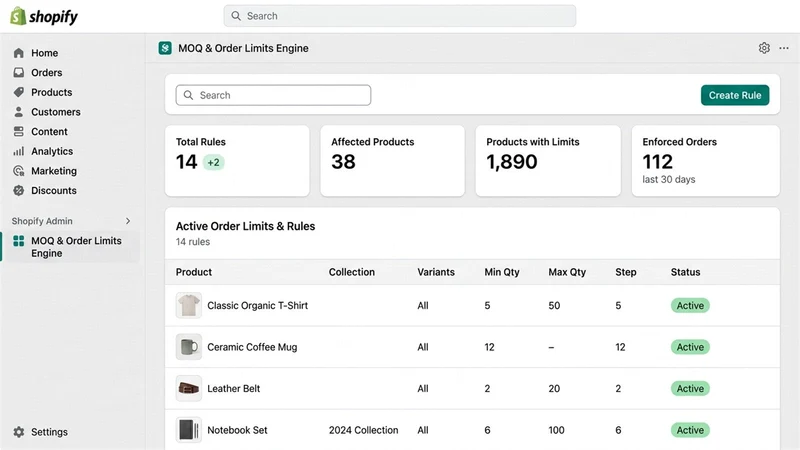Open the Classic Organic T-Shirt rule
Viewport: 800px width, 450px height.
[x=258, y=306]
